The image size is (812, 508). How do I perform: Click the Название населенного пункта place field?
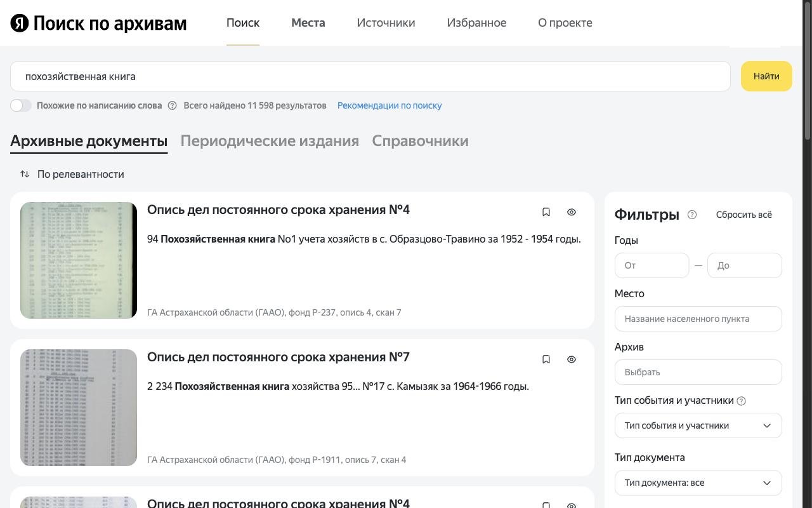(x=698, y=319)
